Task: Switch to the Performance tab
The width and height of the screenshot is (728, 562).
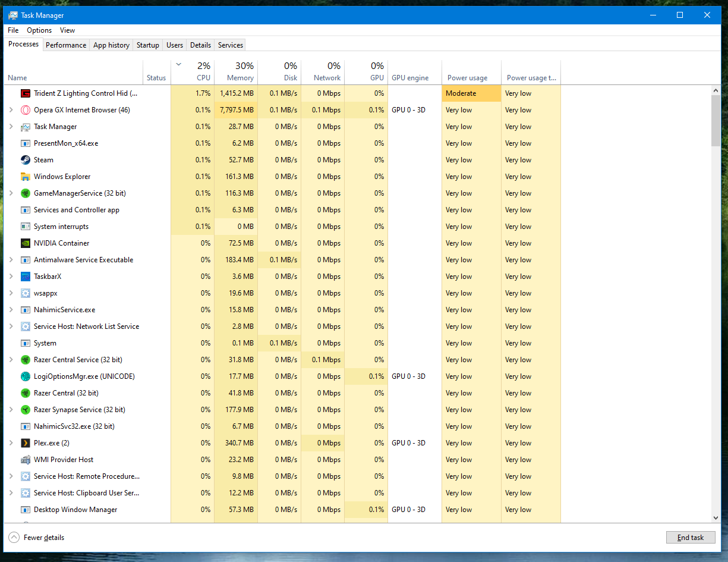Action: tap(66, 45)
